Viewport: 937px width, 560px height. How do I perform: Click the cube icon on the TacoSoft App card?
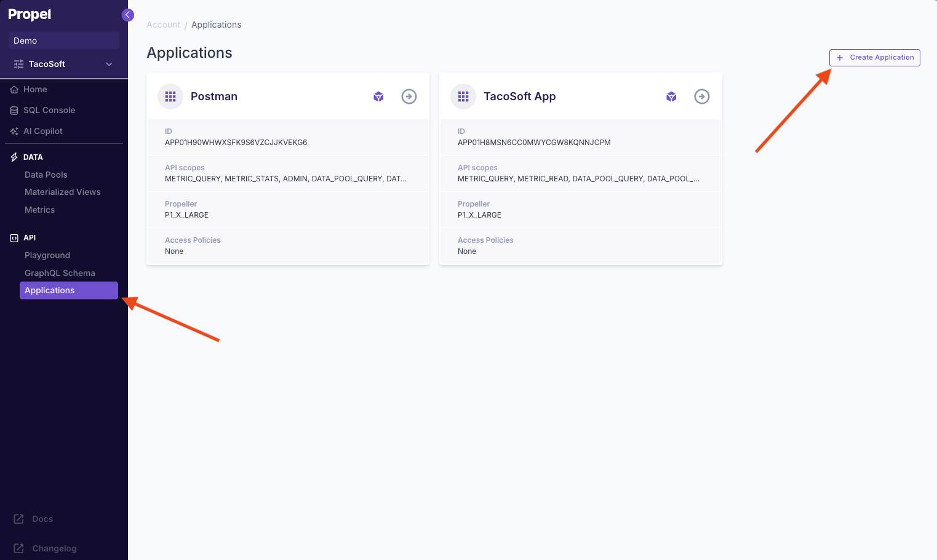click(671, 97)
